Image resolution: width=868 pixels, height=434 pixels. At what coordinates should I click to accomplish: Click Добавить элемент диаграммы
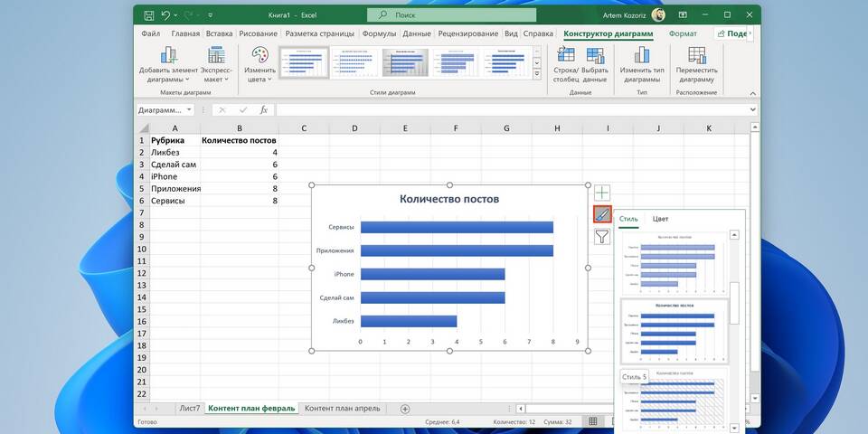point(168,64)
